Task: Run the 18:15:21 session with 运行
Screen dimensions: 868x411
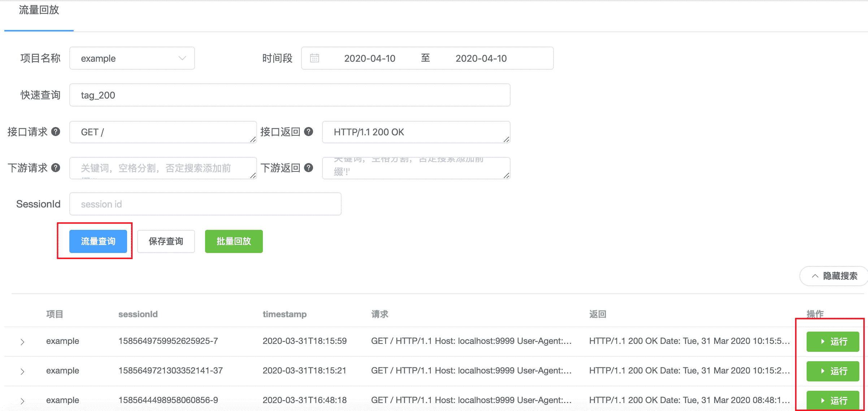Action: pos(833,371)
